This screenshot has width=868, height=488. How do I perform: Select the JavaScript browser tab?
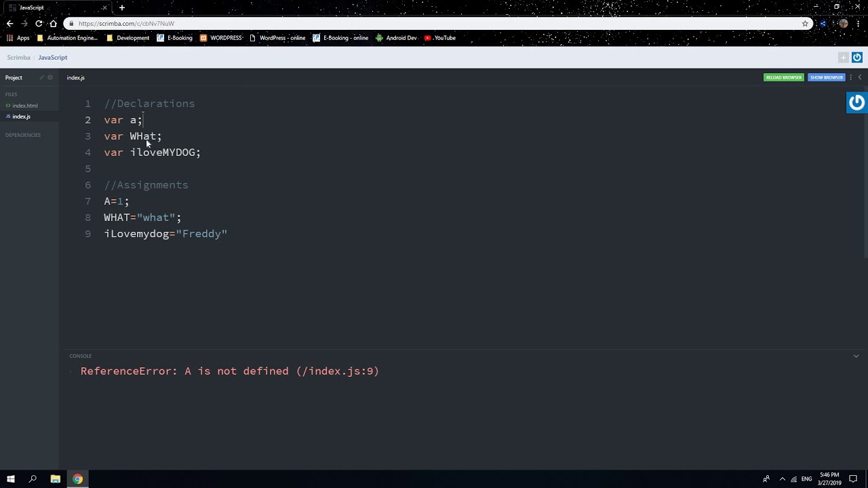(57, 7)
